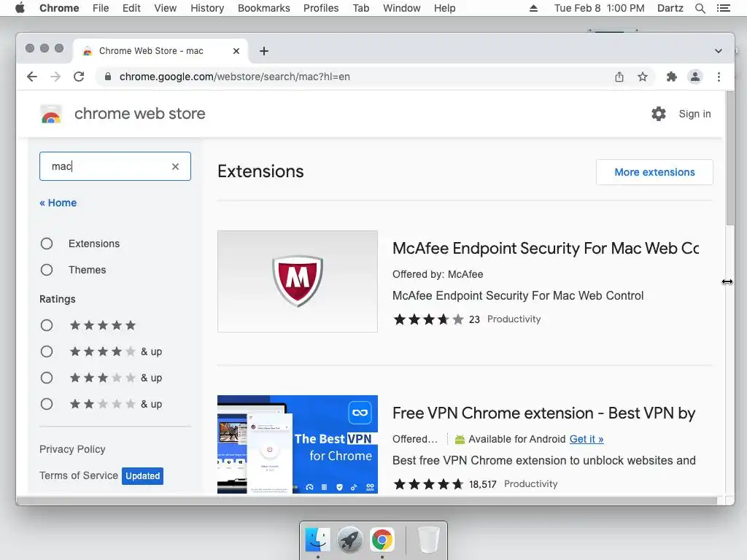Open the History menu
This screenshot has height=560, width=747.
point(207,8)
